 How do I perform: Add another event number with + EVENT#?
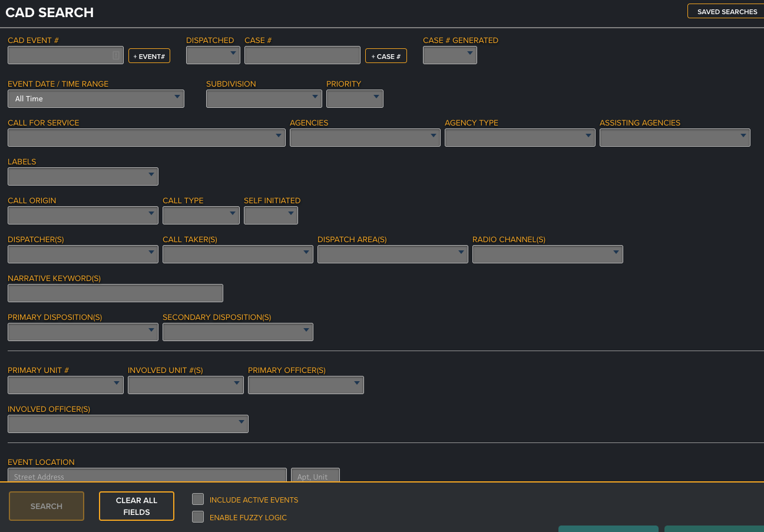(x=149, y=56)
